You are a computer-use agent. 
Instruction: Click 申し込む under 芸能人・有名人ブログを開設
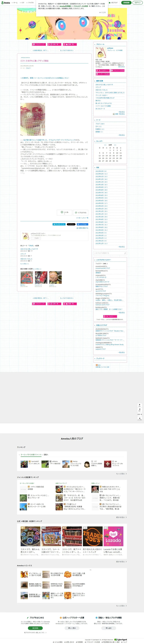tap(109, 628)
